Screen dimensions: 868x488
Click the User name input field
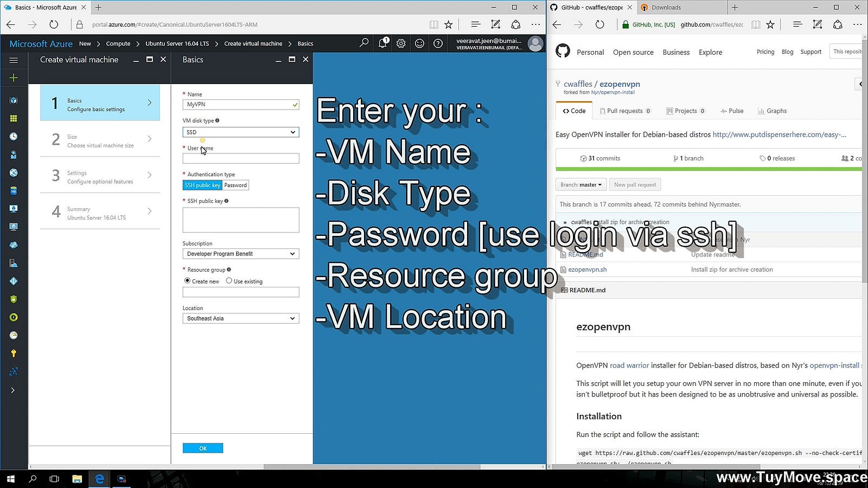point(241,158)
